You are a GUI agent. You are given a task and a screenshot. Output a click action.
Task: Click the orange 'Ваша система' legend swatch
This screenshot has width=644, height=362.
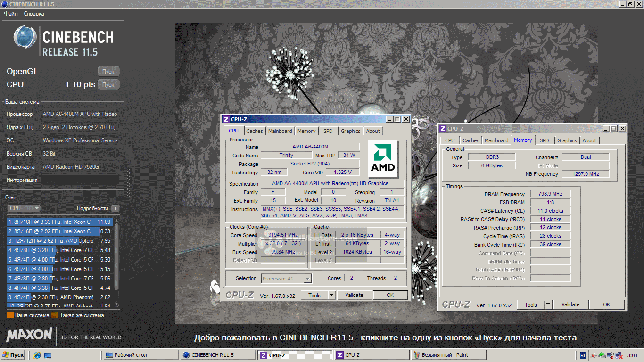pyautogui.click(x=10, y=315)
